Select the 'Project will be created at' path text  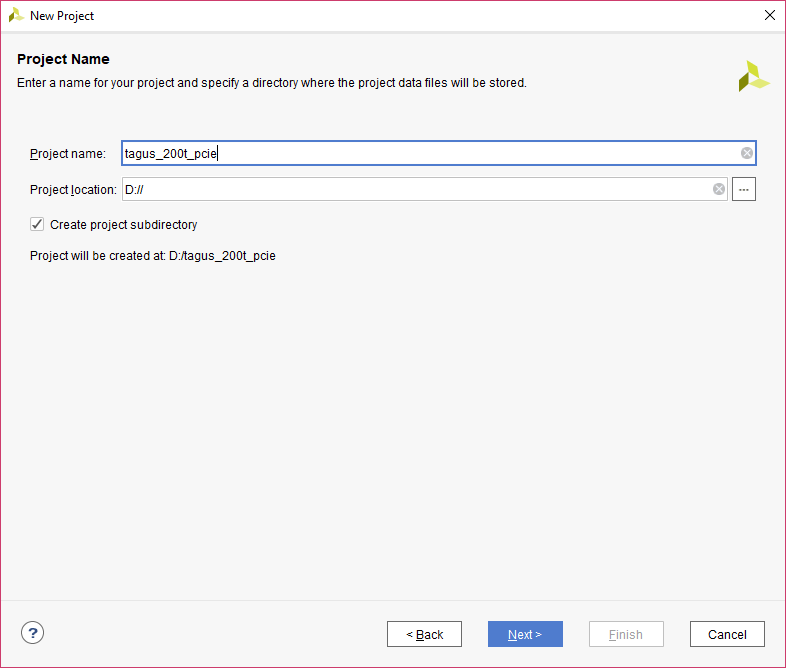(152, 256)
